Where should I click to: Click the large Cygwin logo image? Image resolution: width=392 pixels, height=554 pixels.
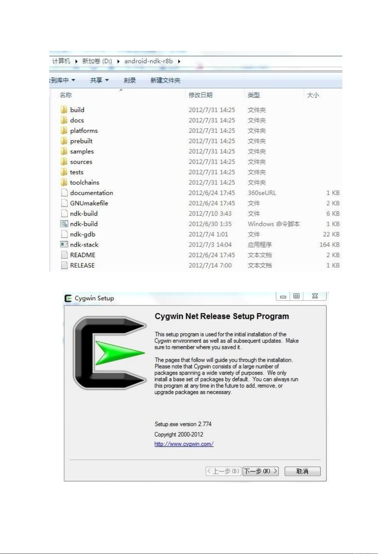pos(110,353)
